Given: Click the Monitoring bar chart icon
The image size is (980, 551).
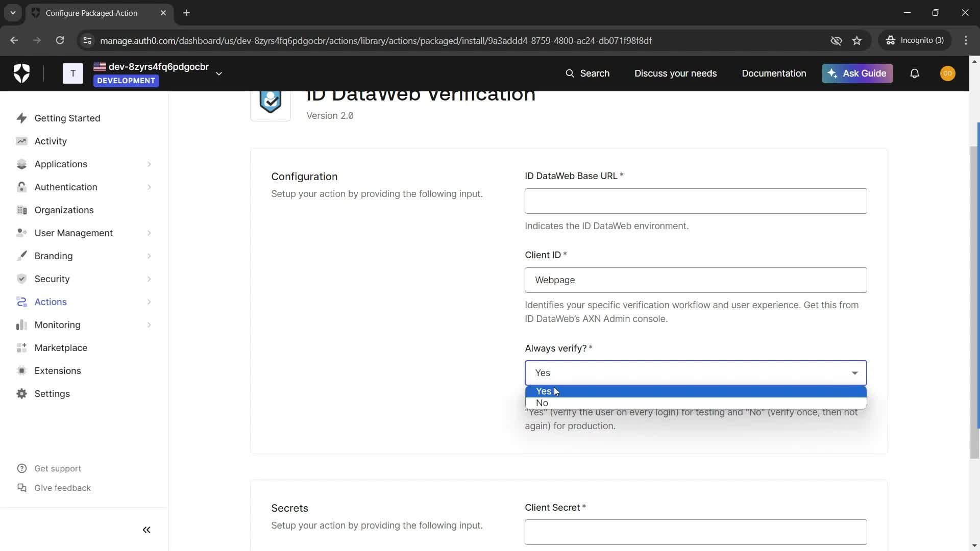Looking at the screenshot, I should [21, 325].
